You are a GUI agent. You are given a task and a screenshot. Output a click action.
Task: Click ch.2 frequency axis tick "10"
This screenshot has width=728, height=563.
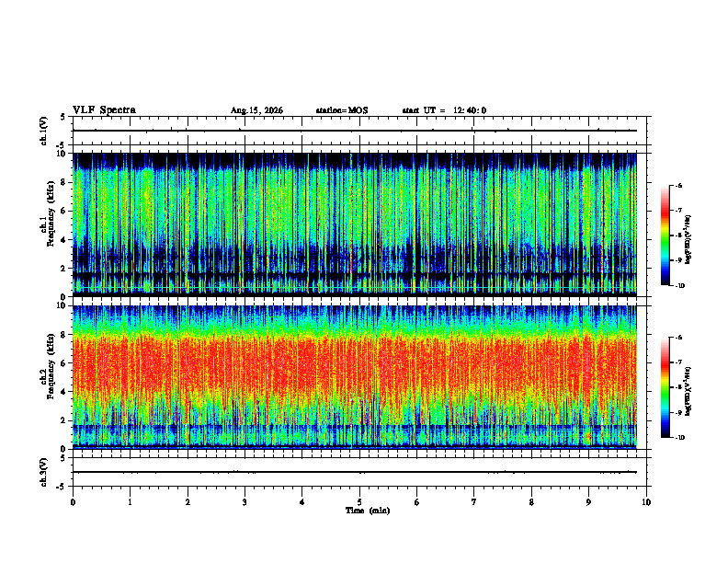pos(62,305)
